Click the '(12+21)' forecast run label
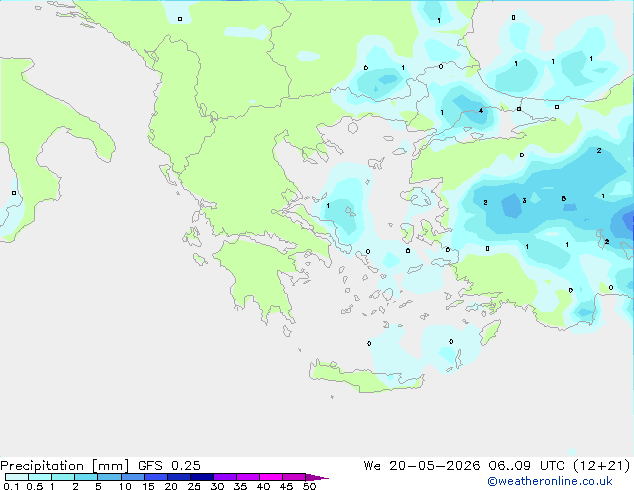 tap(602, 466)
